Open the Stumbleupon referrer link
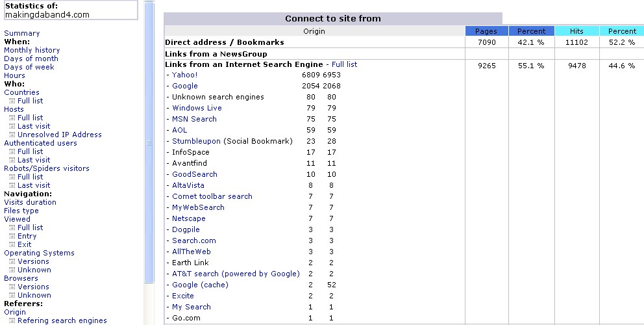 click(197, 141)
